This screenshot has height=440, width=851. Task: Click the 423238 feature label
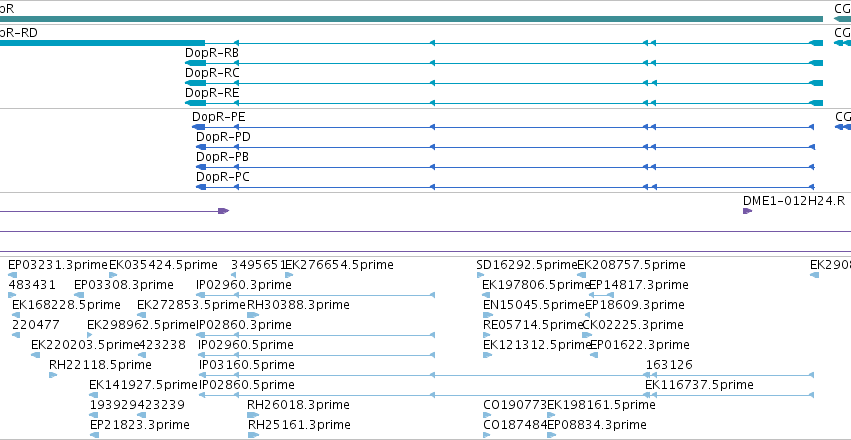(163, 345)
